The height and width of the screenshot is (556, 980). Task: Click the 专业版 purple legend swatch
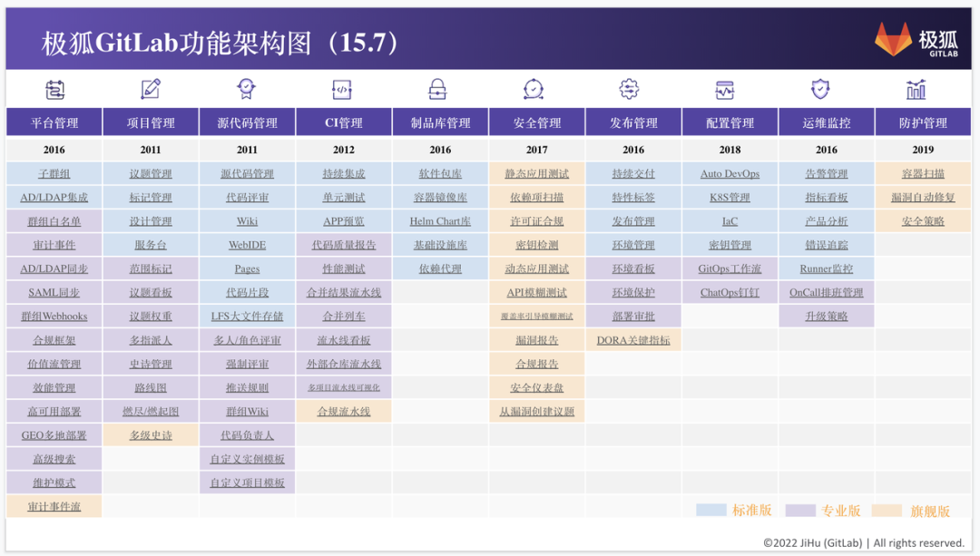click(800, 510)
